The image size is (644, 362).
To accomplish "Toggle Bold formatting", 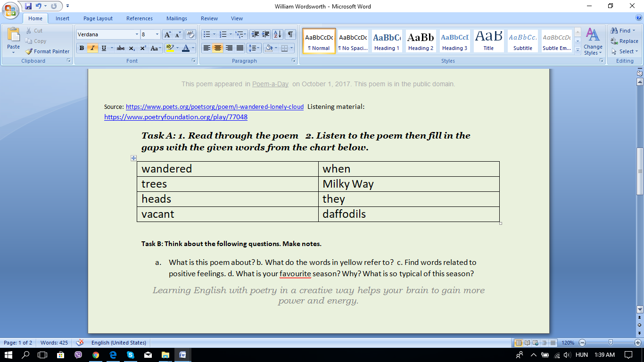I will coord(82,48).
